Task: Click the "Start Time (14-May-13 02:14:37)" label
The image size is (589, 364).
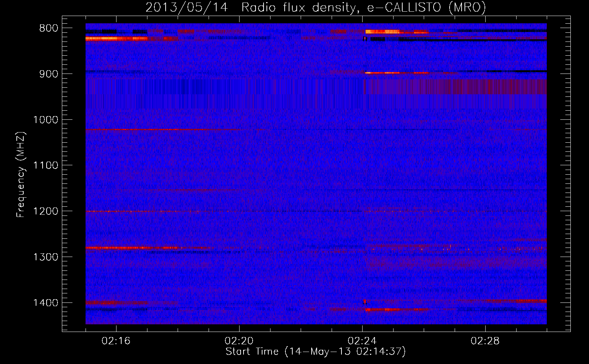Action: tap(316, 352)
